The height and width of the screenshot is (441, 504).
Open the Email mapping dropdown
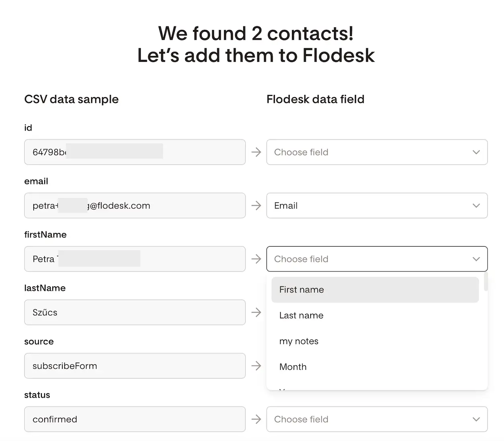point(377,206)
